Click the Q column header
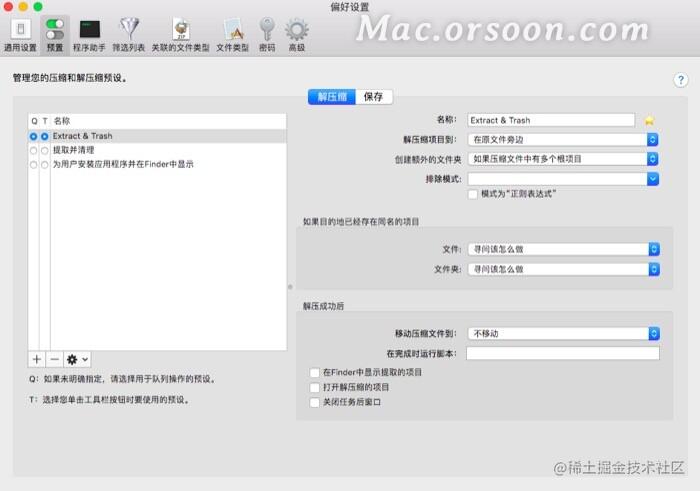Image resolution: width=700 pixels, height=491 pixels. [34, 121]
